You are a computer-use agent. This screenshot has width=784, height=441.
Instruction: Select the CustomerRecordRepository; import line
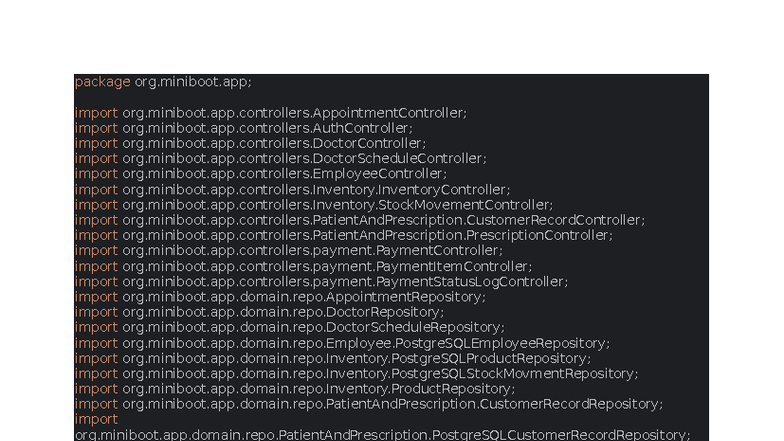tap(369, 404)
